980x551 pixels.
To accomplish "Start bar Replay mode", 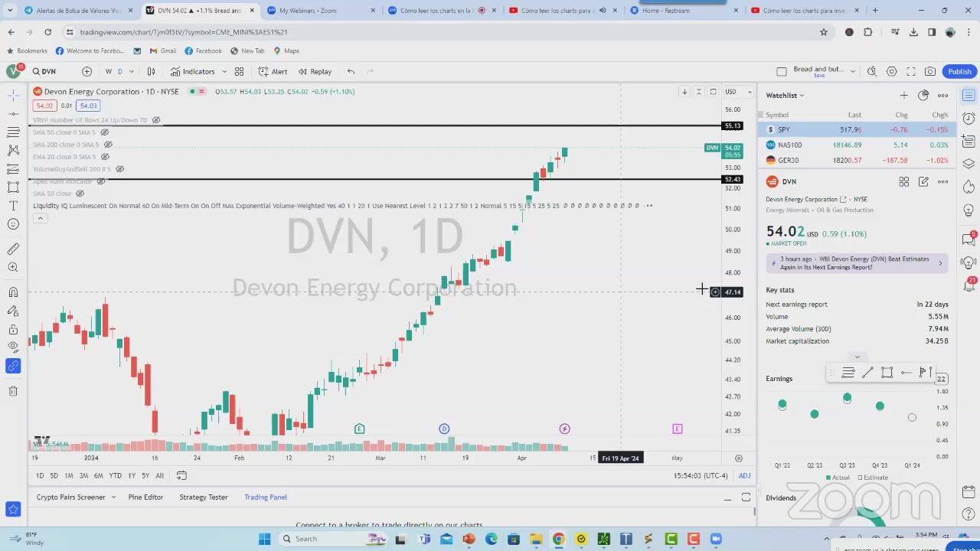I will 315,71.
